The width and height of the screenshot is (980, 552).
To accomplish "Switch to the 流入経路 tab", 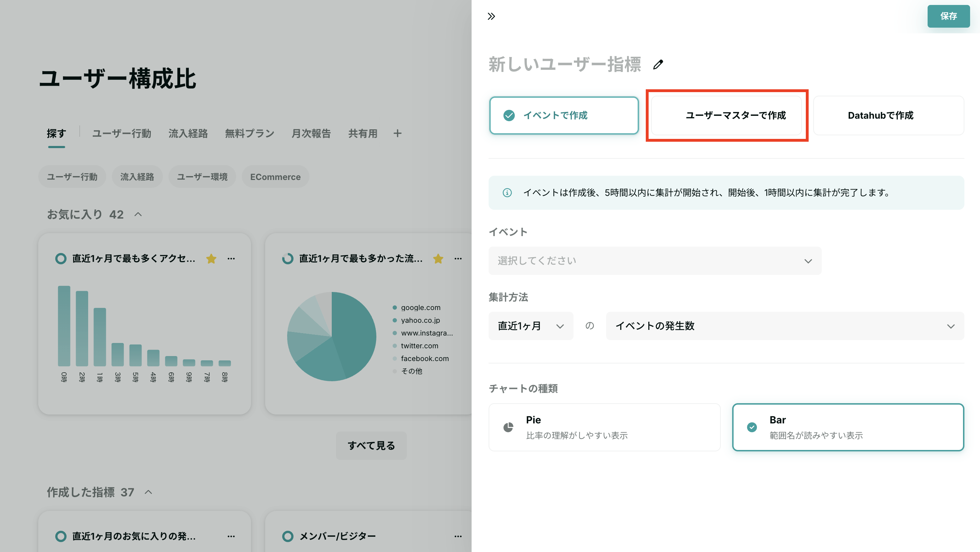I will click(188, 133).
